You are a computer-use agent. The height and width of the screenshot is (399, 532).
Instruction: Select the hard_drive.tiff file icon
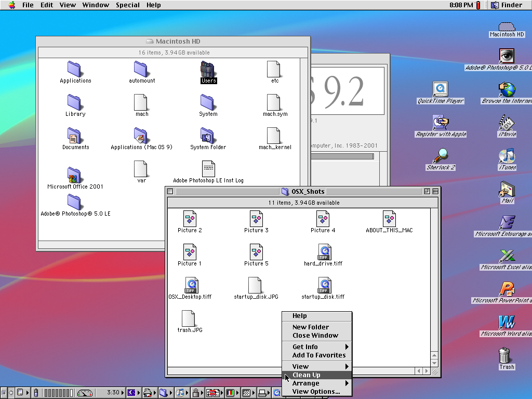coord(324,252)
